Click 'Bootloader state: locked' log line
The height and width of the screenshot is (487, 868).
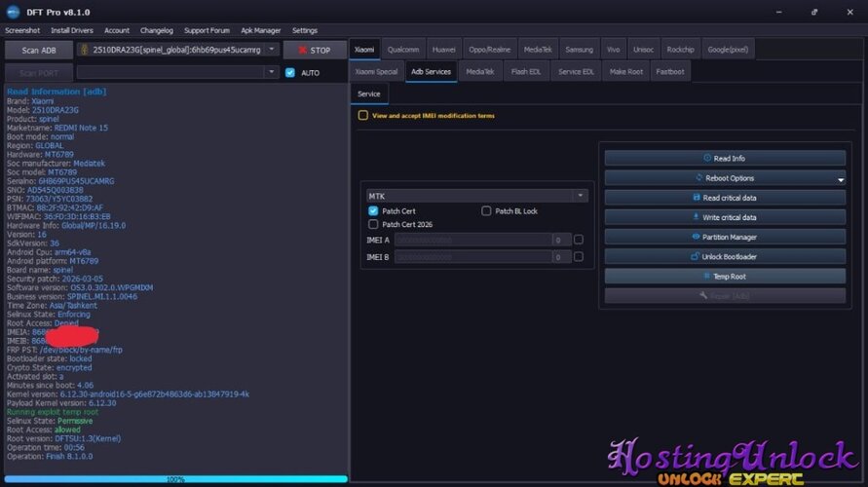click(x=50, y=358)
